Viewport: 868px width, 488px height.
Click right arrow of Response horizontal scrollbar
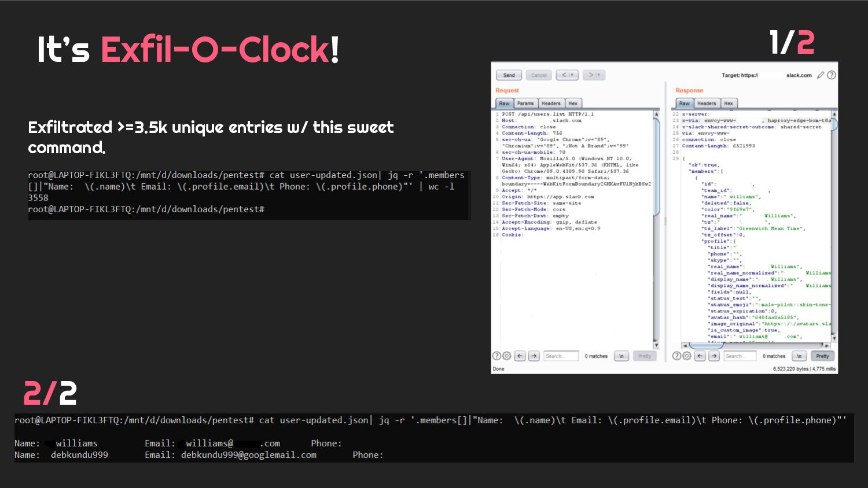click(x=827, y=346)
